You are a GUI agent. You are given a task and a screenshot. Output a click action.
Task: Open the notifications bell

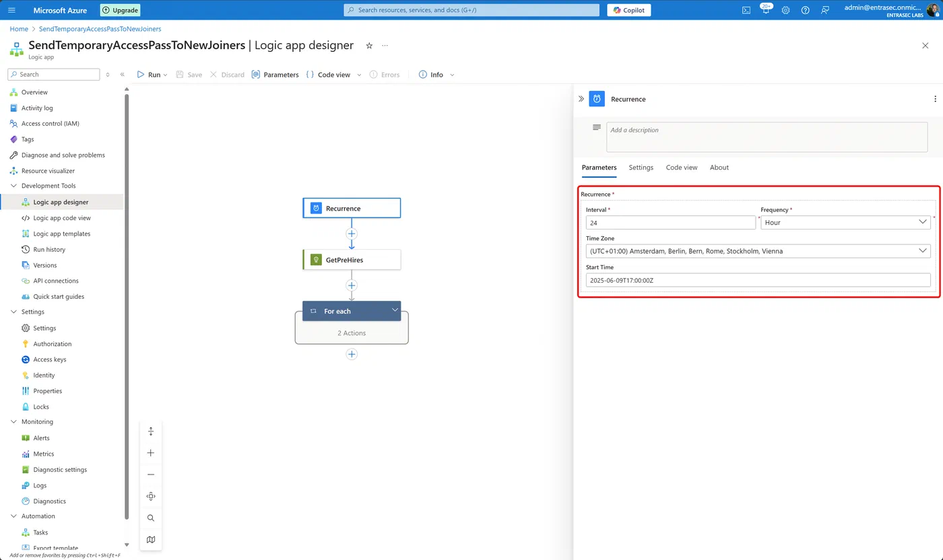[x=766, y=10]
